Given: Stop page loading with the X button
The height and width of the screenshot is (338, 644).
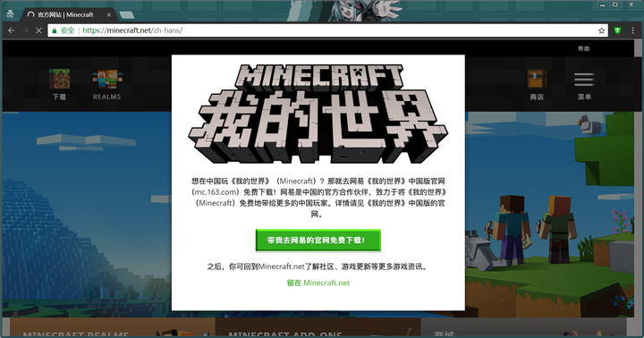Looking at the screenshot, I should click(38, 30).
